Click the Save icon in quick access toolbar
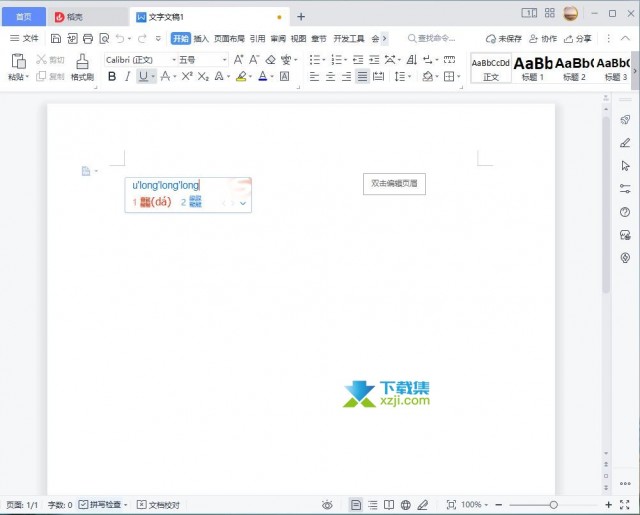The image size is (640, 515). (56, 39)
